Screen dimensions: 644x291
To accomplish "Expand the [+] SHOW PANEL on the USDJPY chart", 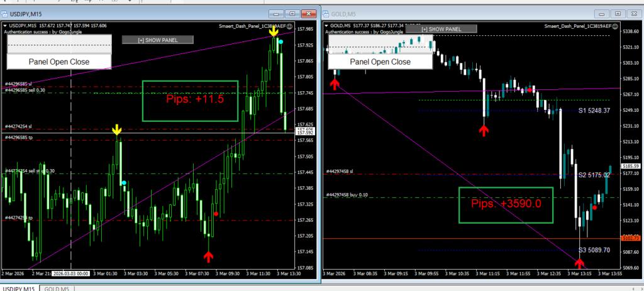I will point(158,40).
